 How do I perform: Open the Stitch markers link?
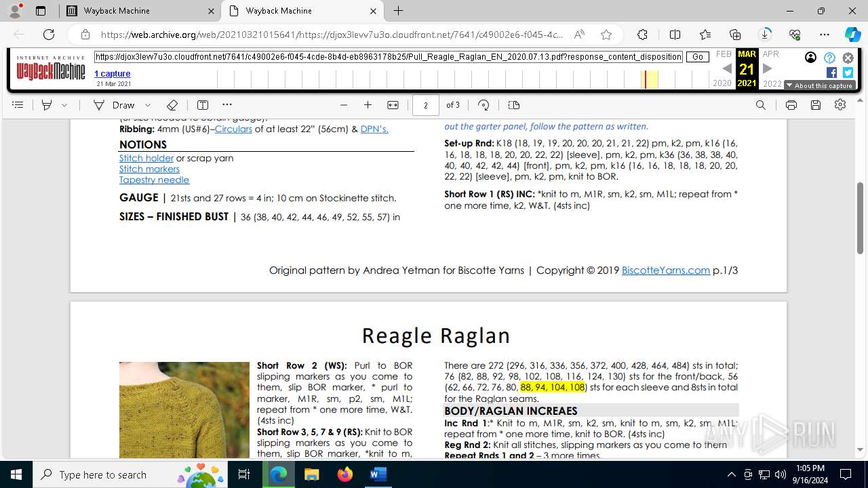[x=149, y=169]
